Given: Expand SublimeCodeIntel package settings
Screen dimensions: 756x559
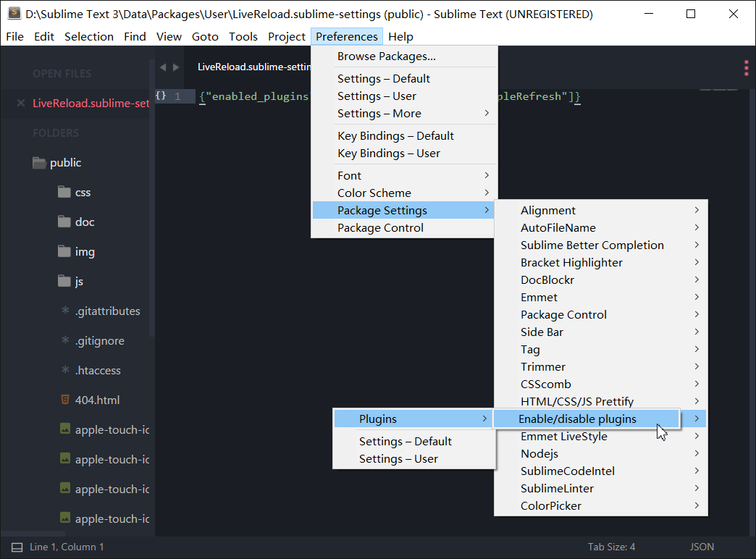Looking at the screenshot, I should [601, 471].
